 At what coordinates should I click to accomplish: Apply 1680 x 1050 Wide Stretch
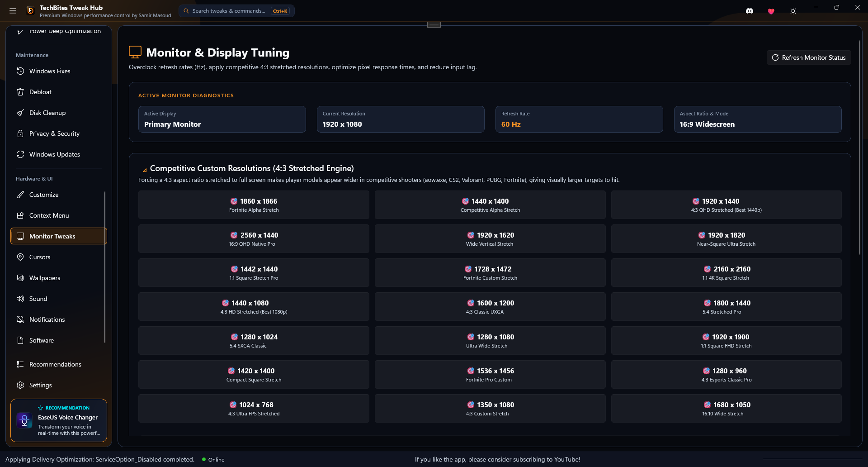click(x=726, y=409)
